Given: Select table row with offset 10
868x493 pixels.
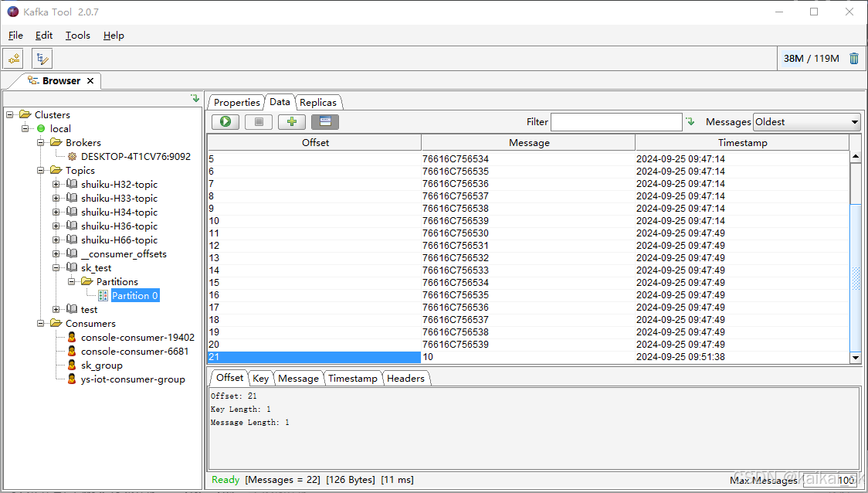Looking at the screenshot, I should (x=529, y=221).
